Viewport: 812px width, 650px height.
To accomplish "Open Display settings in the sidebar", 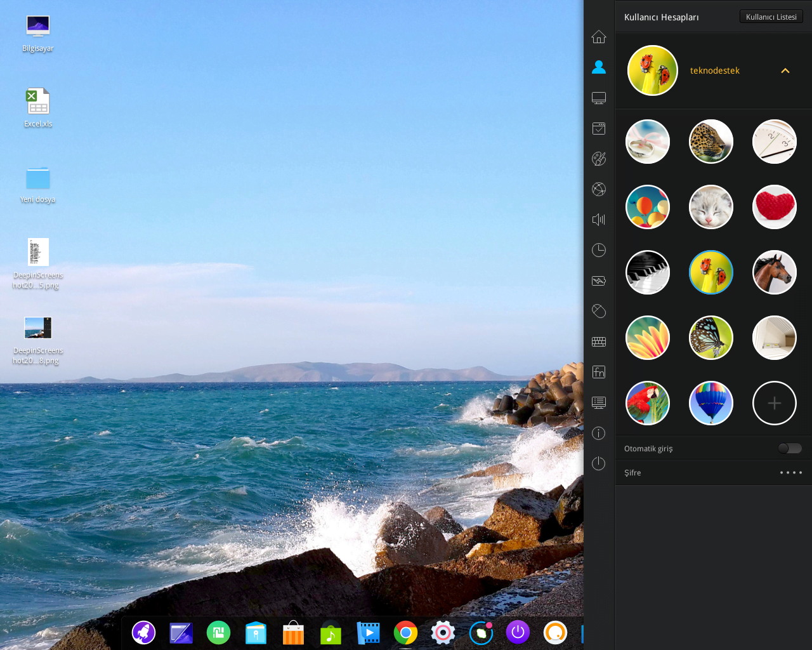I will coord(599,97).
